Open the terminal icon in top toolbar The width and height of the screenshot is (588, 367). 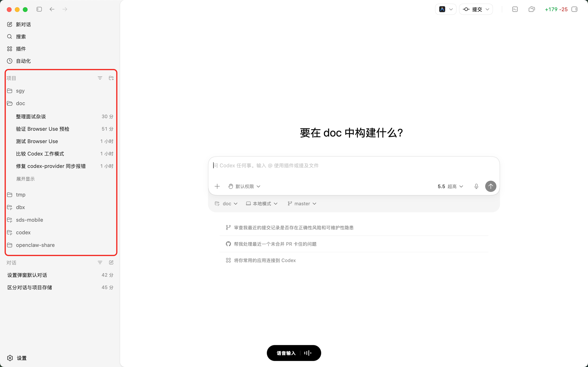pyautogui.click(x=515, y=9)
